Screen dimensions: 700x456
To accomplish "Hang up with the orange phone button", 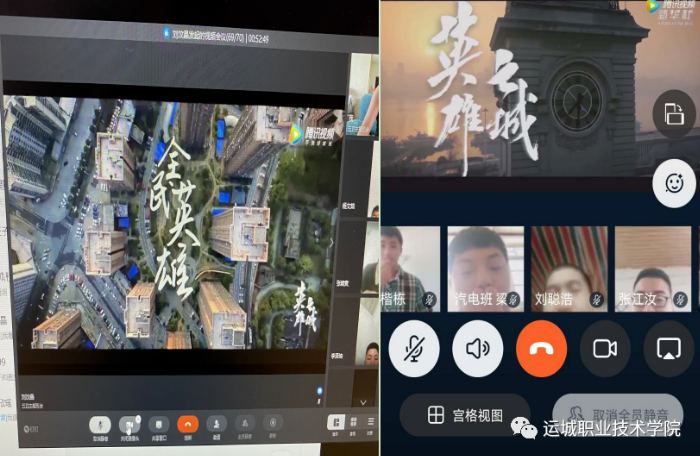I will [x=541, y=348].
